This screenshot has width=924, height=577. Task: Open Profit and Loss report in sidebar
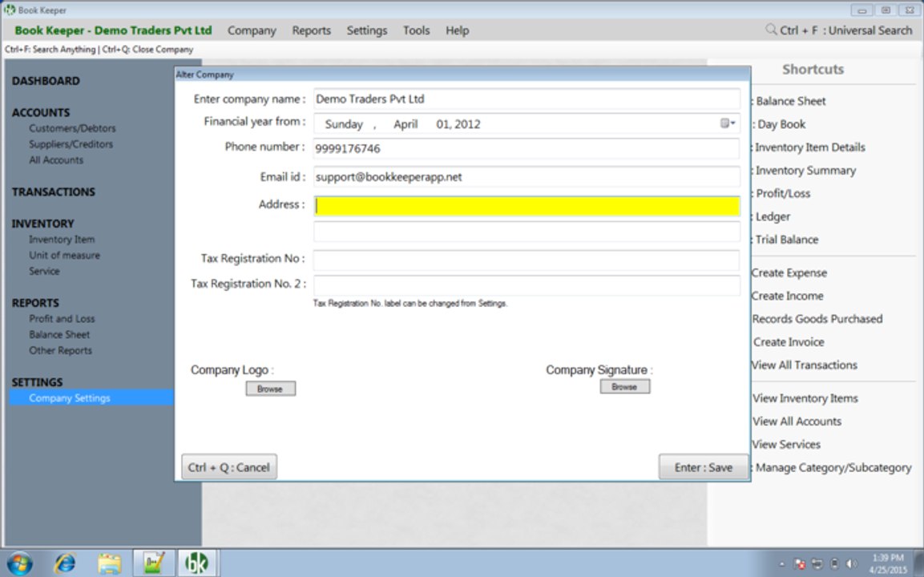point(62,318)
